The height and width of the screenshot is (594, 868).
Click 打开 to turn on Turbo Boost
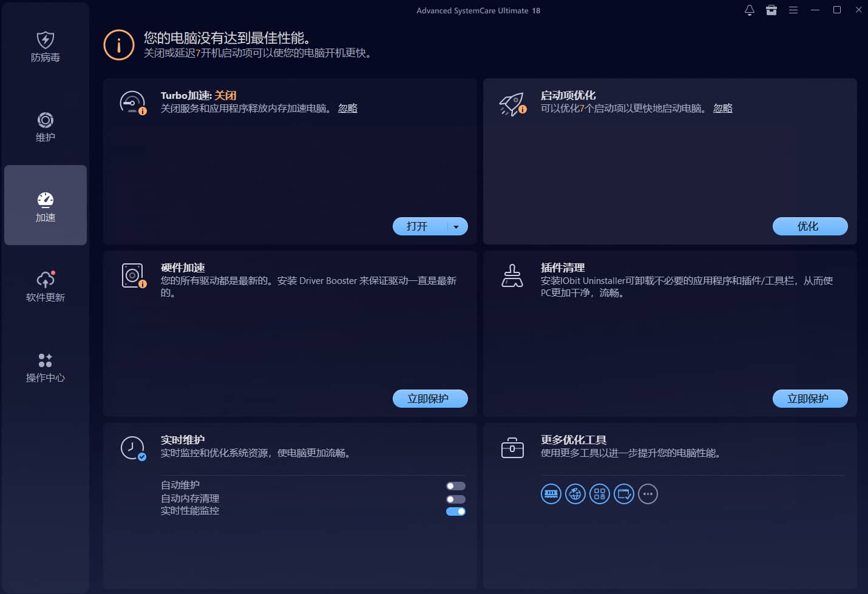(419, 226)
